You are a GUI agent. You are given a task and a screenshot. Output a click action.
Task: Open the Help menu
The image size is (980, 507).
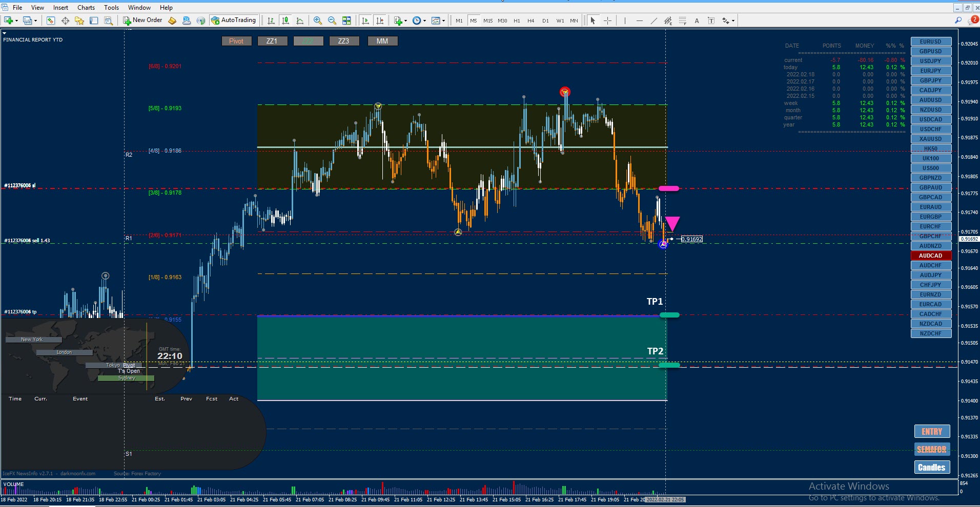coord(166,8)
